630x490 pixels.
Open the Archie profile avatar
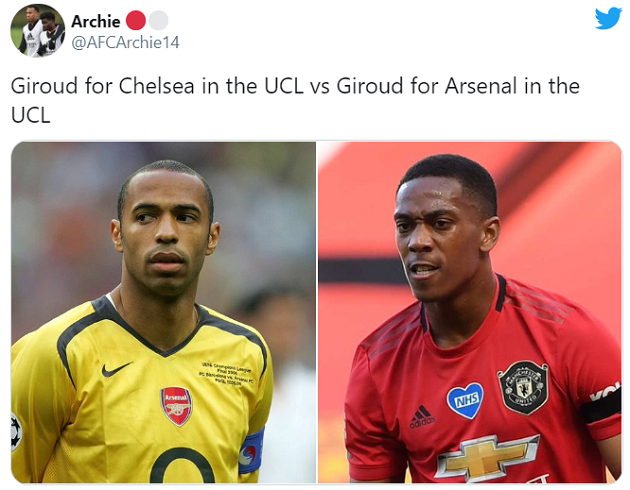37,30
